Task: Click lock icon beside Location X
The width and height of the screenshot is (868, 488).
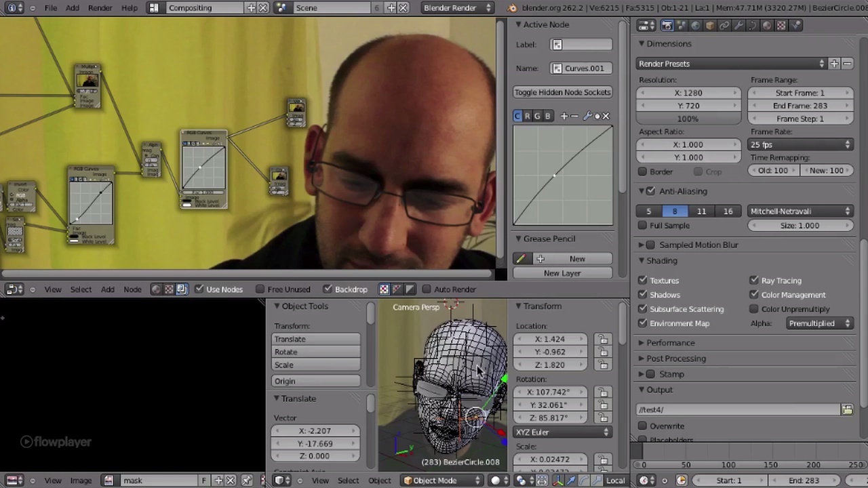Action: point(602,339)
